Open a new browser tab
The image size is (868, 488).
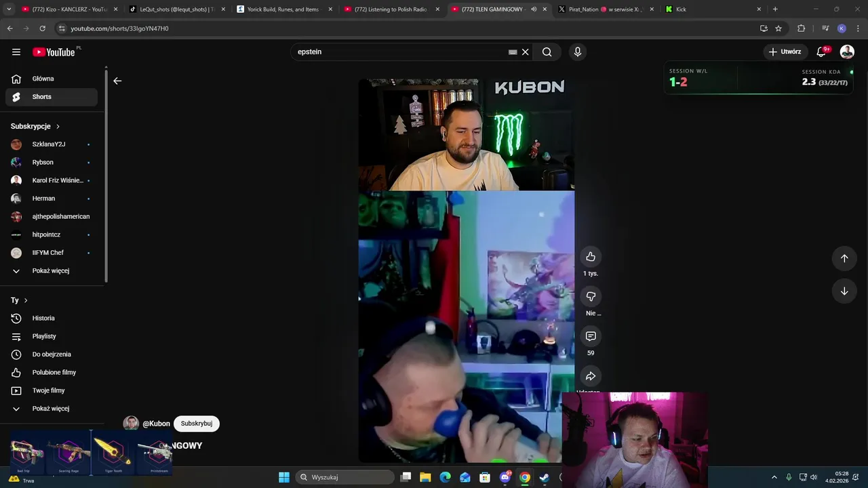pos(775,9)
